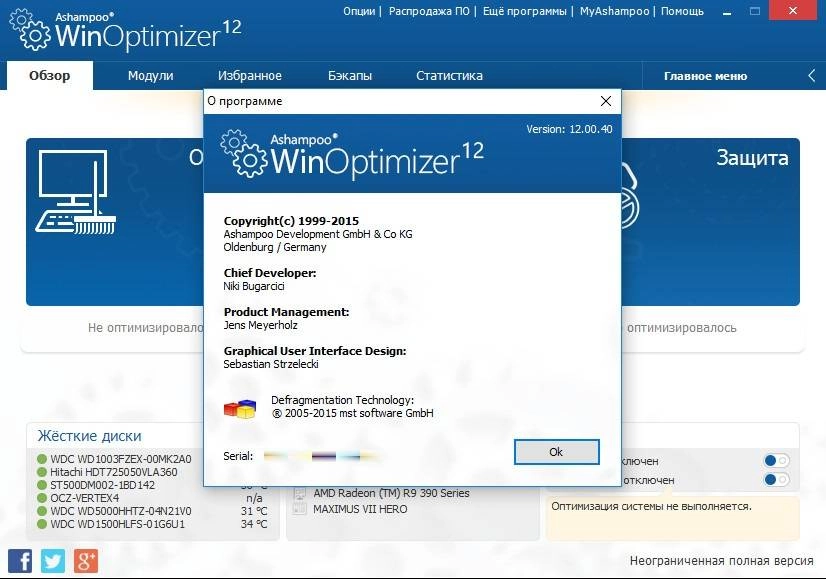Close the О программе dialog
This screenshot has width=826, height=579.
(x=606, y=101)
